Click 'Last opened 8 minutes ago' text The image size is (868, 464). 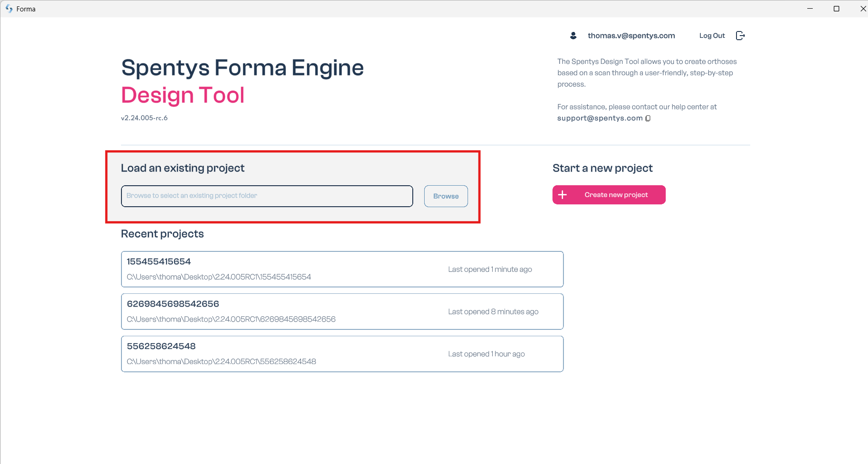tap(493, 312)
